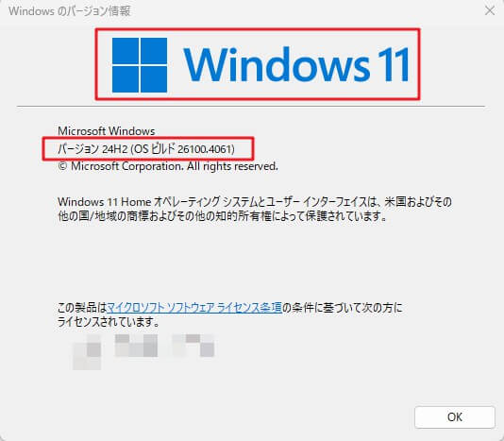
Task: Click the bottom-right pane of the Windows logo
Action: [154, 79]
